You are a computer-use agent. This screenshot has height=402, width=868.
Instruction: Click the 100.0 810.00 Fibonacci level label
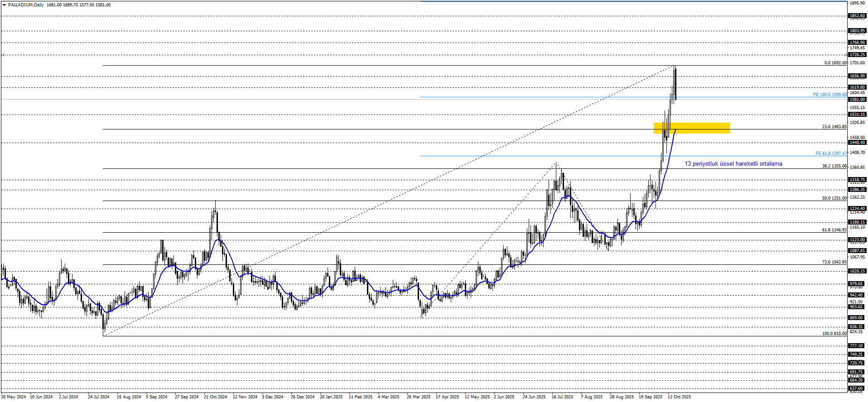pyautogui.click(x=834, y=334)
